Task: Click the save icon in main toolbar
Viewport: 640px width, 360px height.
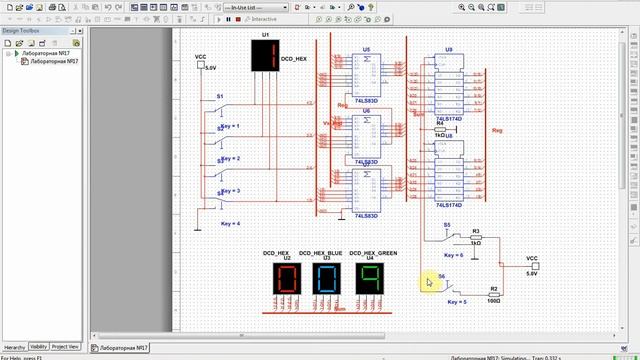Action: tap(39, 7)
